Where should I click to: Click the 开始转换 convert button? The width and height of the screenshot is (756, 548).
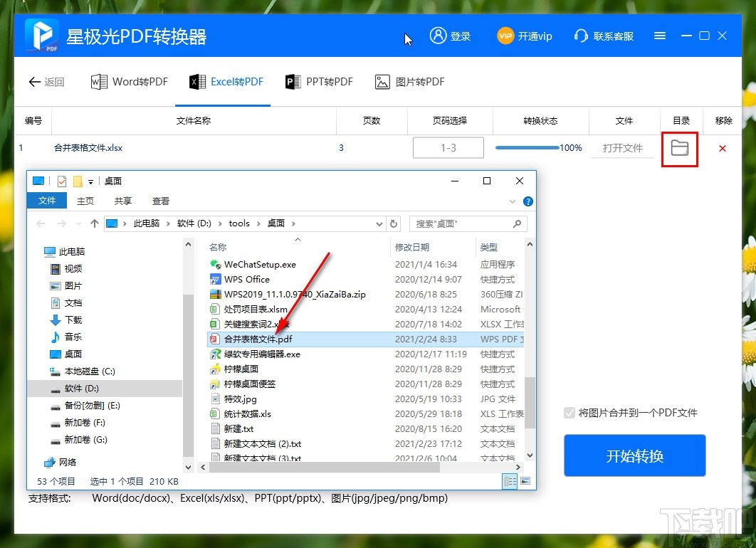[x=634, y=455]
